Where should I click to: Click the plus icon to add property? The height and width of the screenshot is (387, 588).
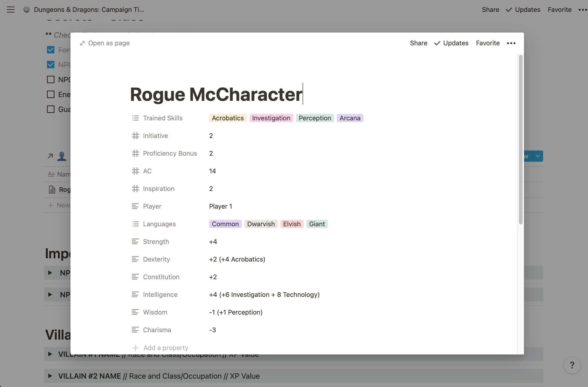(x=135, y=348)
